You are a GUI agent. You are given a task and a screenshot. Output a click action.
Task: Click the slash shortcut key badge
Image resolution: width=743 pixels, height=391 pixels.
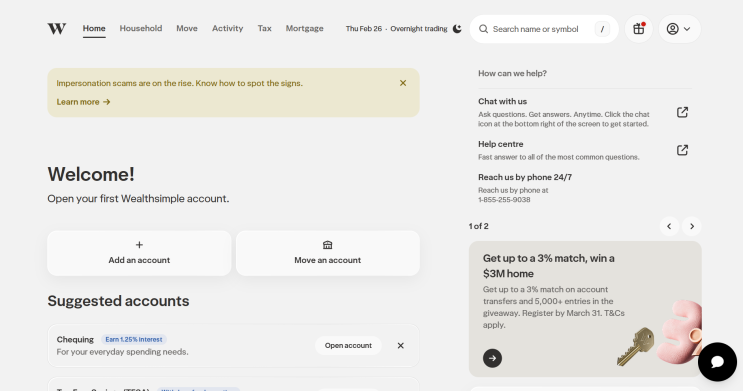[x=602, y=29]
